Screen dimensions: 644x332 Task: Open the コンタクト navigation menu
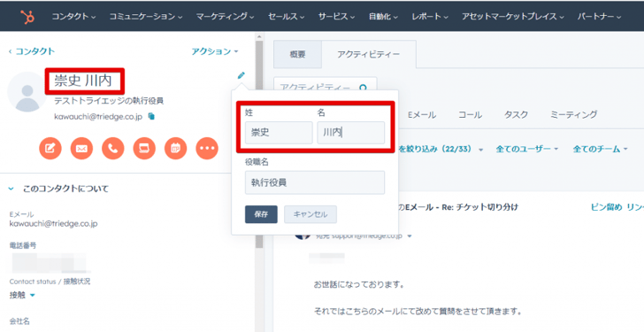73,17
